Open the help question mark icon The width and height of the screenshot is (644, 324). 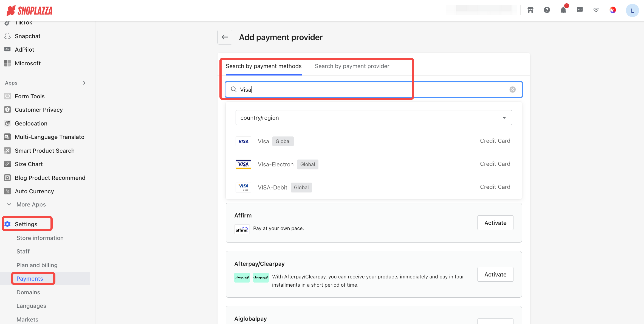547,10
